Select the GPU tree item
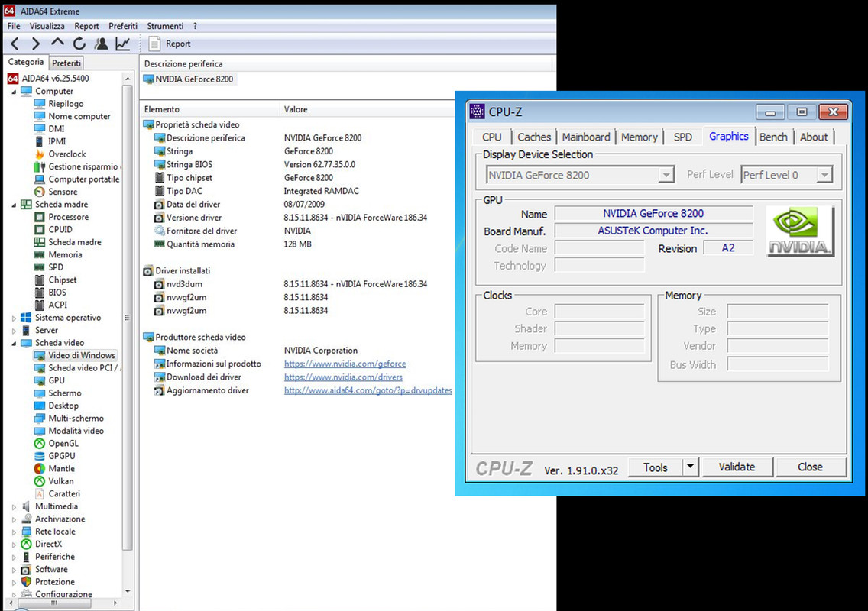The width and height of the screenshot is (868, 611). click(x=57, y=380)
